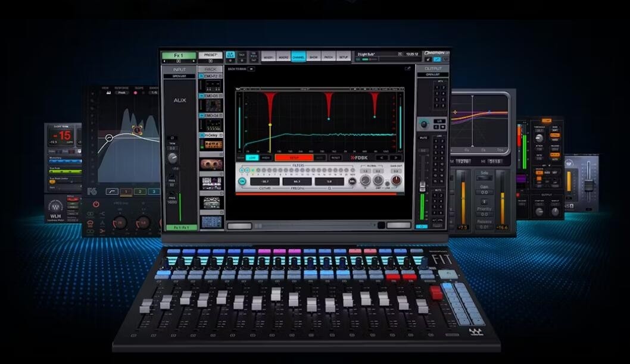The image size is (630, 364).
Task: Click the PRESET button
Action: click(x=211, y=55)
